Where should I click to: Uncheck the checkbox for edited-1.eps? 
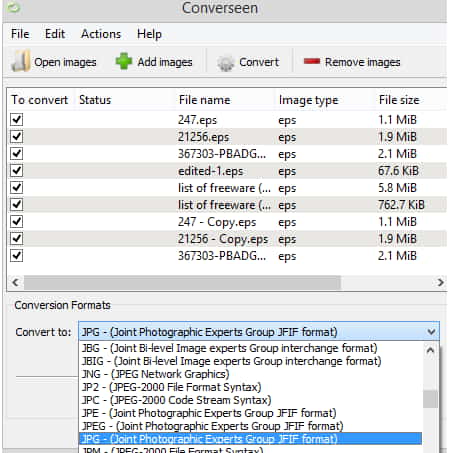pos(16,170)
